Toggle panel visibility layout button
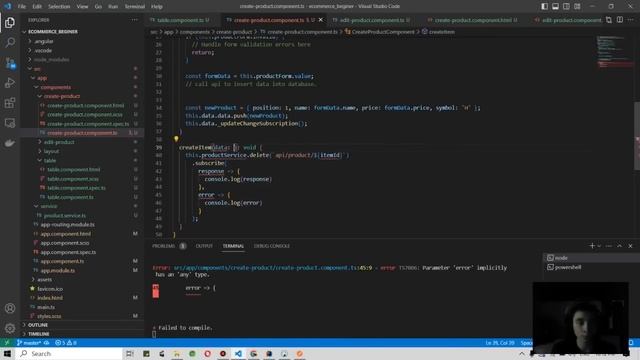 coord(555,6)
